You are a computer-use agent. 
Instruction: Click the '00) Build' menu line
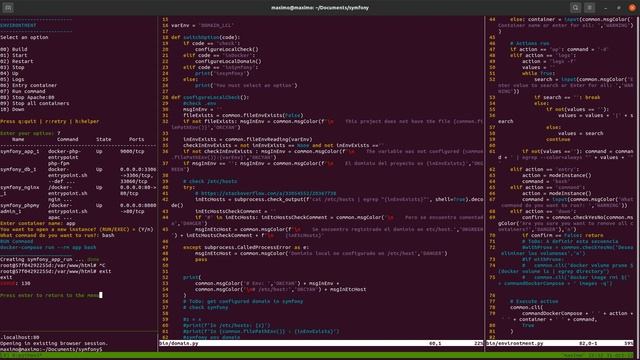(14, 49)
